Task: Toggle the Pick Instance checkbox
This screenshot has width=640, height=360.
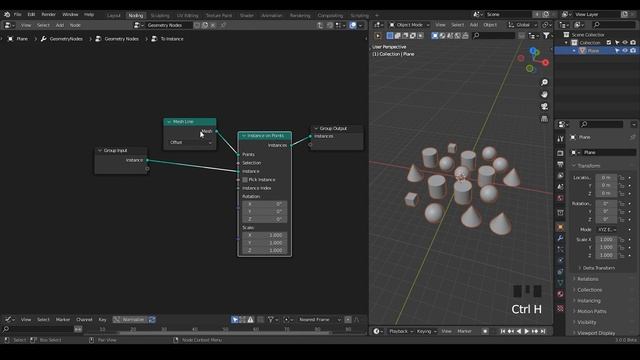Action: [245, 180]
